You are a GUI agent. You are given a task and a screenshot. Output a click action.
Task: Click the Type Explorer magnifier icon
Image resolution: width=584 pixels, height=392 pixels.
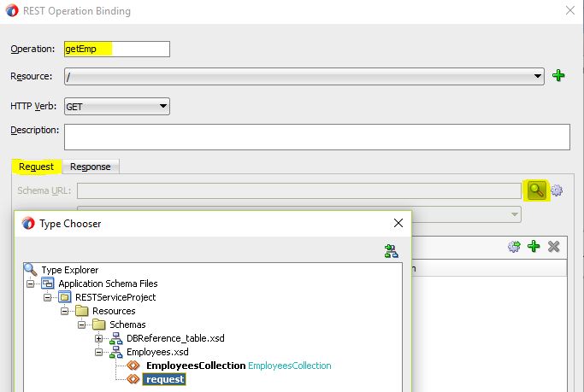(30, 270)
